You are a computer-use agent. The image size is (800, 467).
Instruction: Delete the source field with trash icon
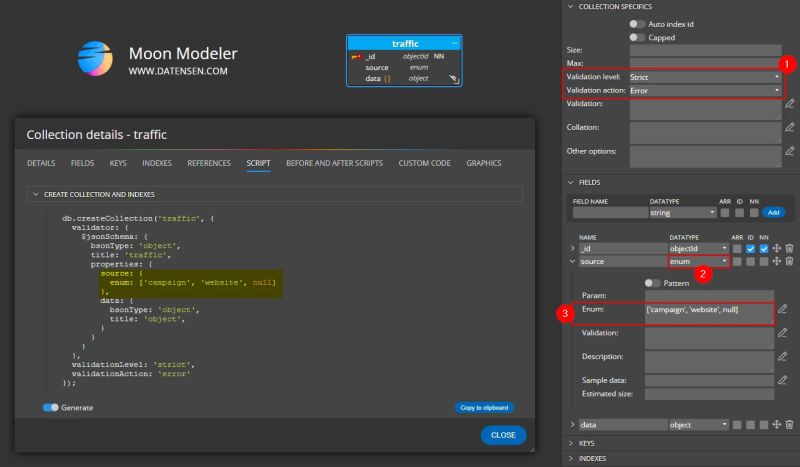(x=789, y=261)
